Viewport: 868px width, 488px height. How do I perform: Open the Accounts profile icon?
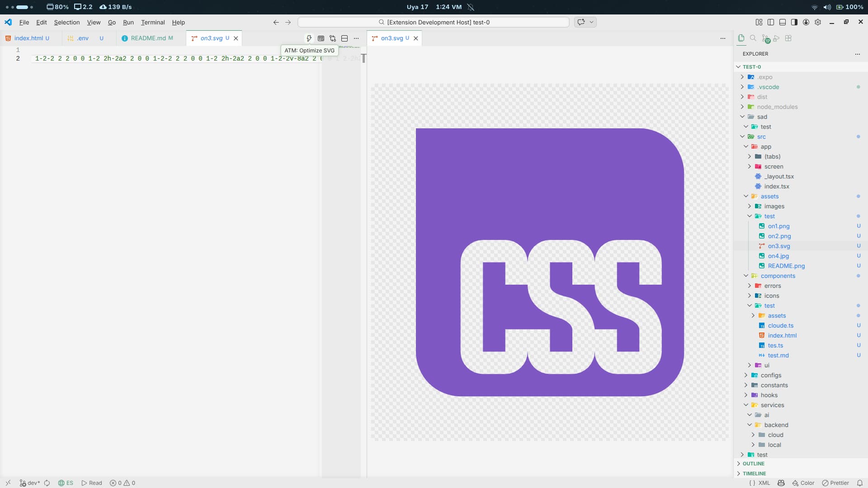pyautogui.click(x=806, y=22)
